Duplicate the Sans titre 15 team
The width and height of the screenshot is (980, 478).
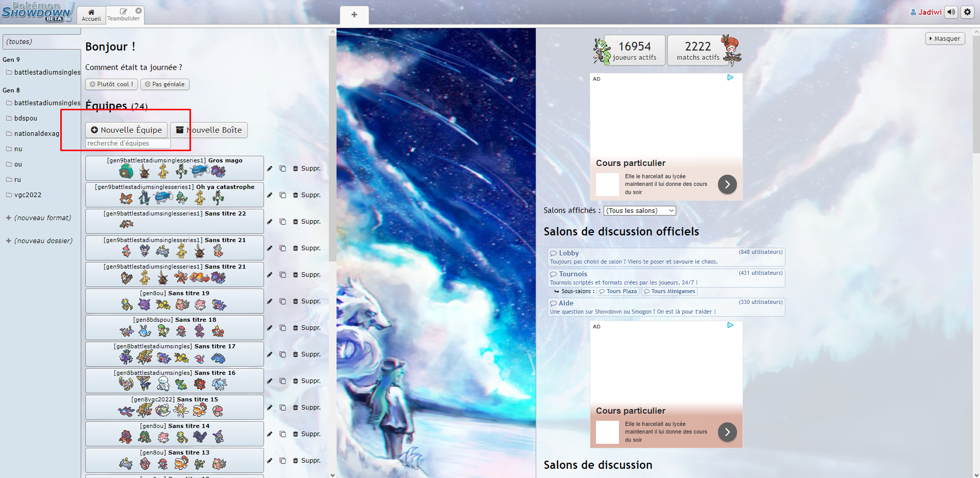(x=283, y=408)
